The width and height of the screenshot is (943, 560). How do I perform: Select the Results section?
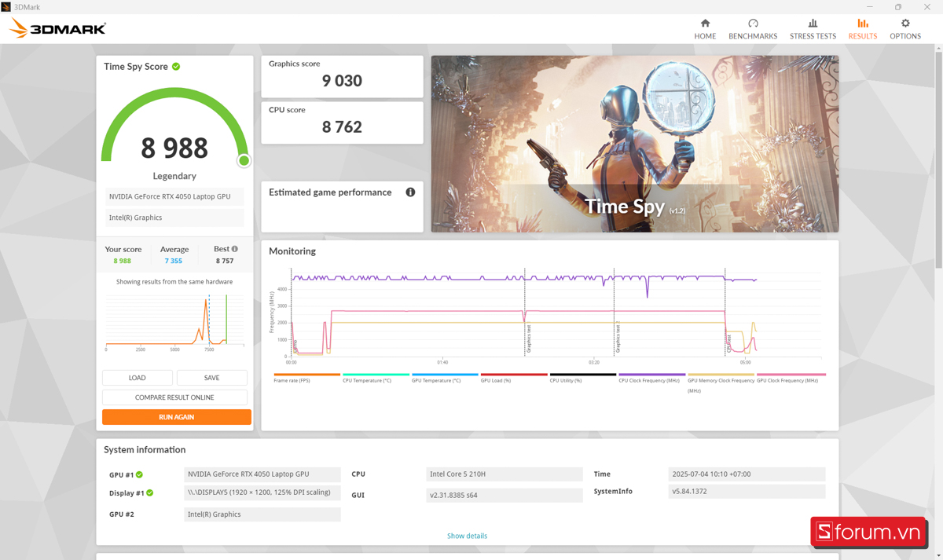coord(862,29)
